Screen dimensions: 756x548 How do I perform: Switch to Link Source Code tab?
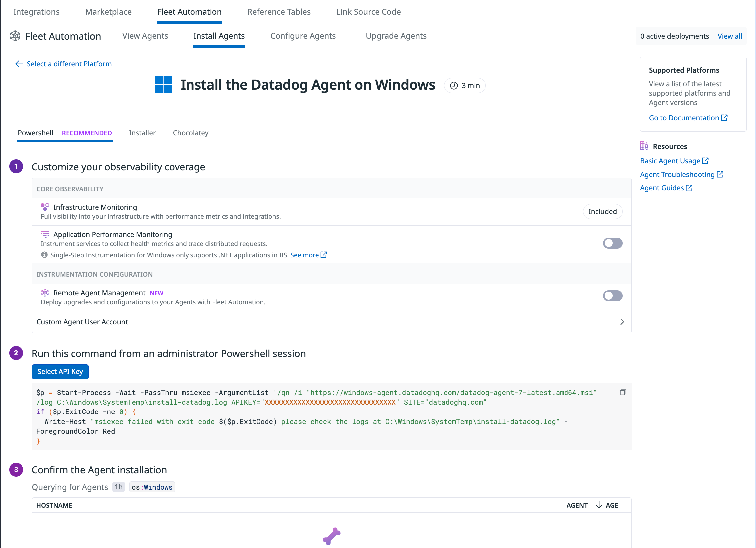tap(368, 12)
